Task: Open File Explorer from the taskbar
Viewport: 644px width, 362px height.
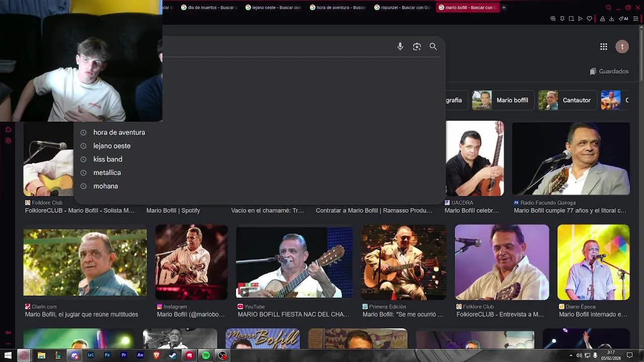Action: point(41,355)
